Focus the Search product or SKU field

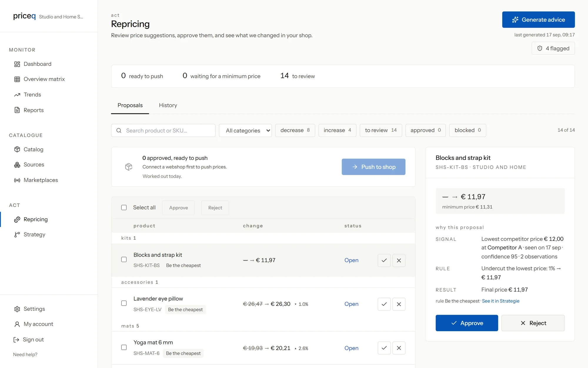click(163, 130)
